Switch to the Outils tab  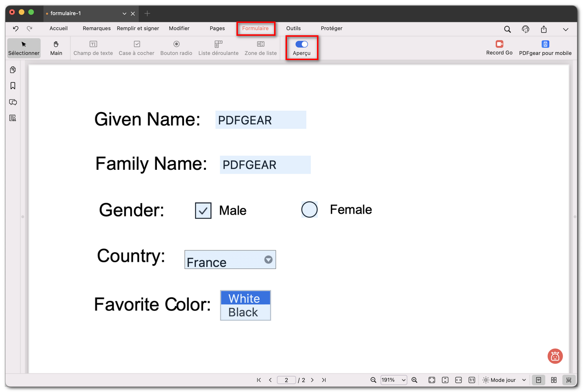[293, 29]
